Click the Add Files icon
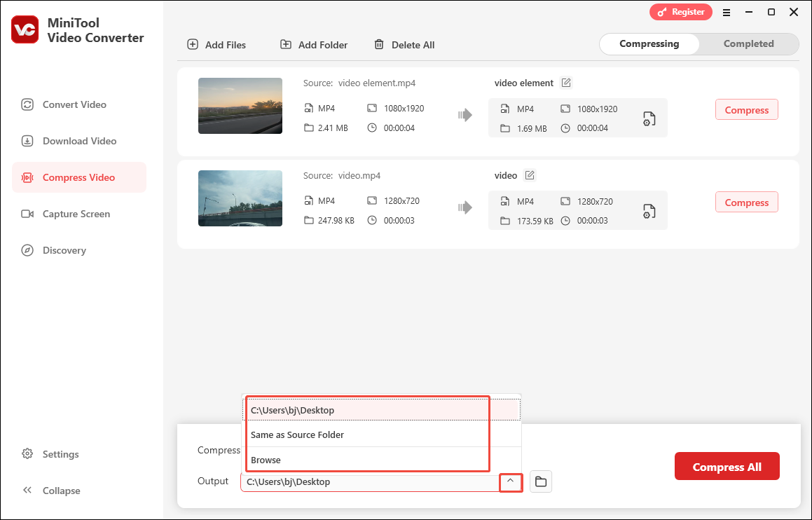Screen dimensions: 812x520 point(193,44)
